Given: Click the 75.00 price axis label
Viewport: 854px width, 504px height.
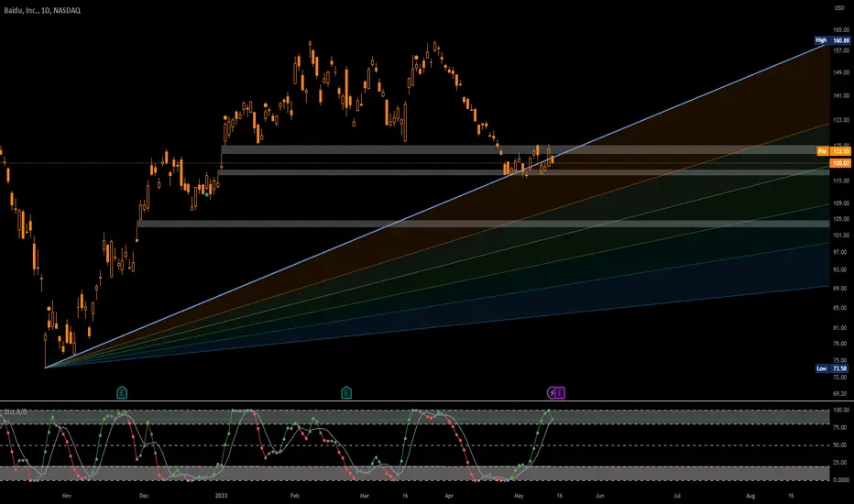Looking at the screenshot, I should coord(841,361).
